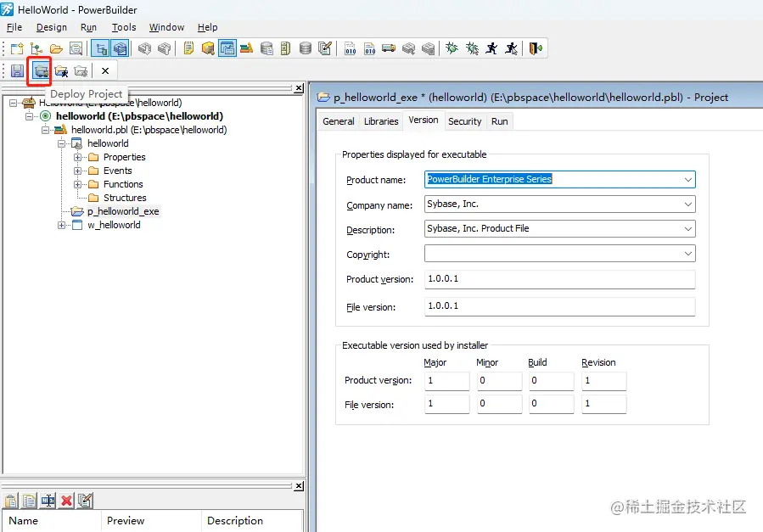Open the To-Do List notepad icon

coord(188,48)
